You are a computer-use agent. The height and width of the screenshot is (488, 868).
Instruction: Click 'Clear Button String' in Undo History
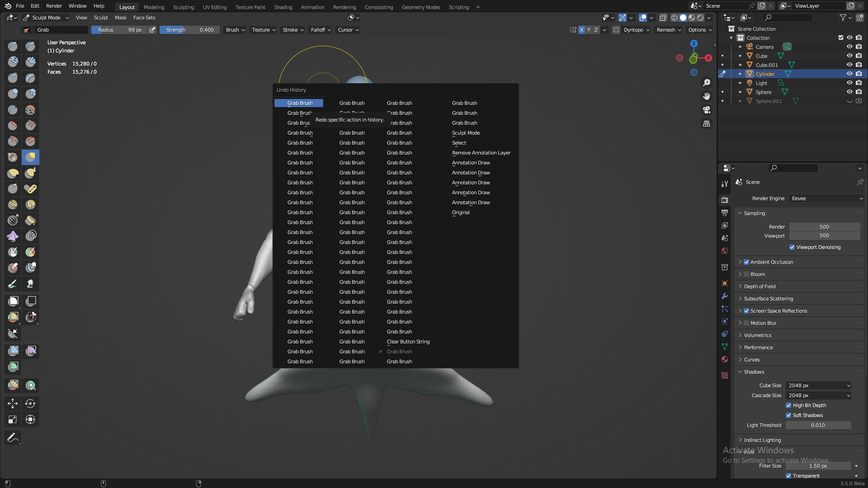click(x=408, y=342)
